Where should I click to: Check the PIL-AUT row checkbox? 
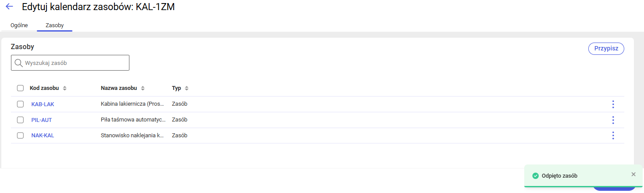coord(20,120)
